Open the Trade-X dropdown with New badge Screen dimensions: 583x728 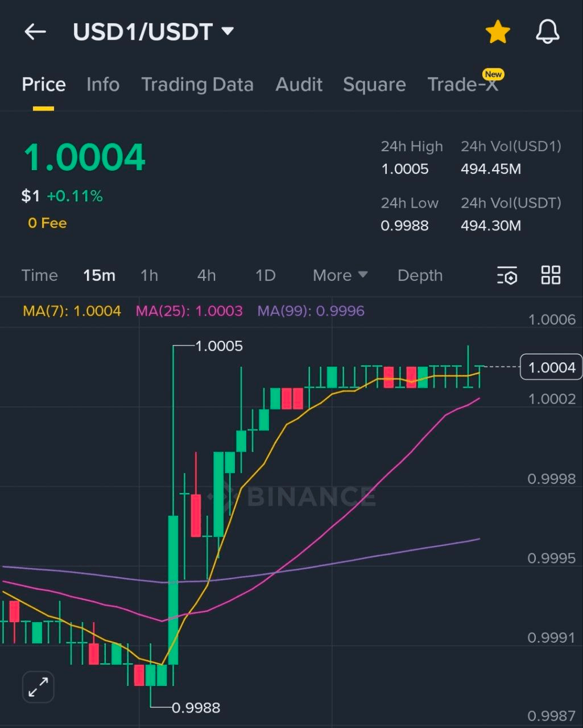point(463,84)
